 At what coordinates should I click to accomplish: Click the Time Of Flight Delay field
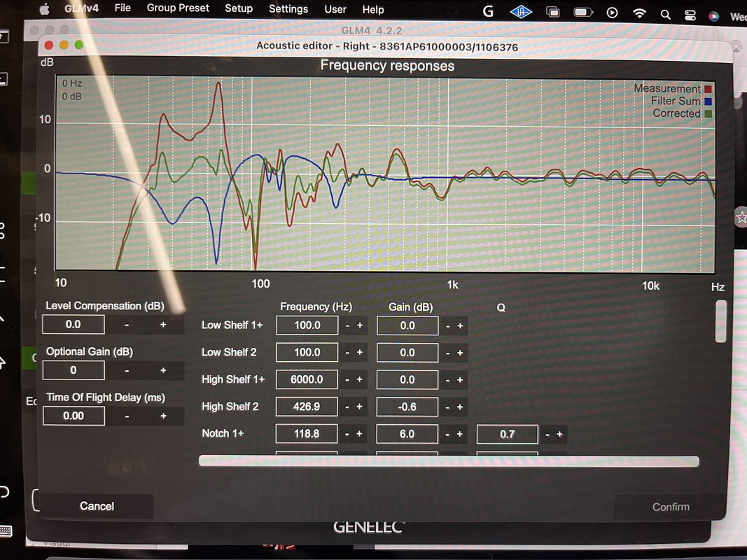[x=74, y=416]
